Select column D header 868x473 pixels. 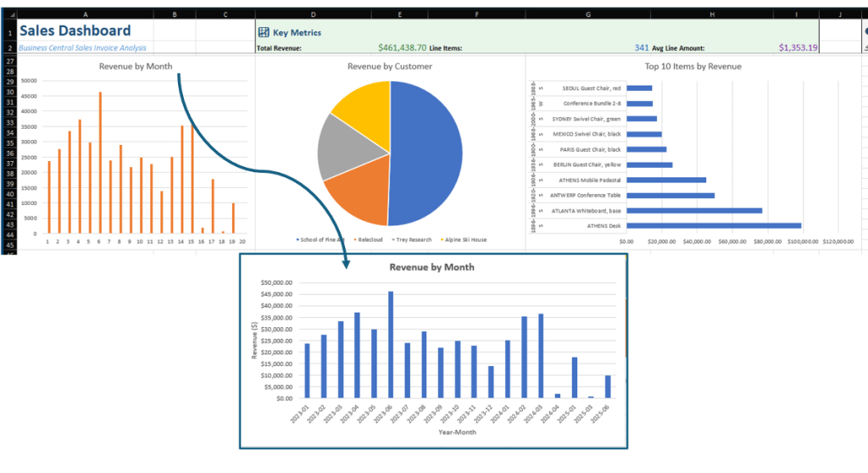314,14
